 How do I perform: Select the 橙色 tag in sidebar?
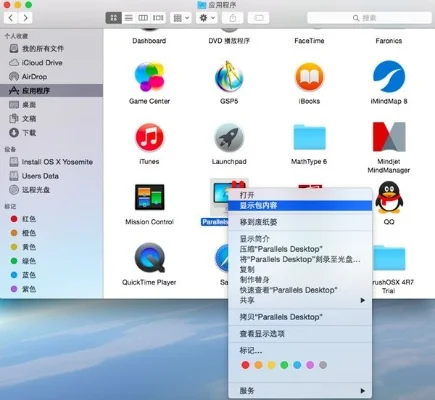[x=51, y=233]
